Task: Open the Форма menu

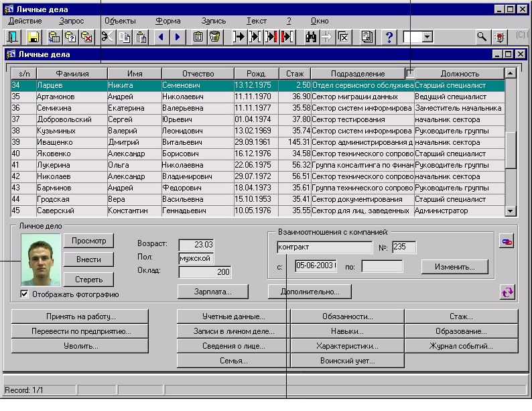Action: click(x=168, y=21)
